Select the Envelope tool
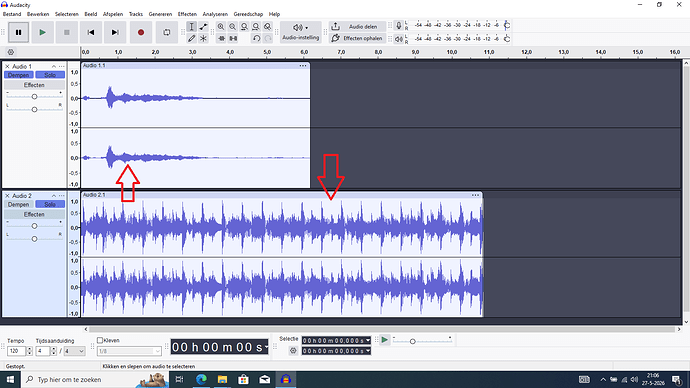This screenshot has height=388, width=690. tap(203, 27)
